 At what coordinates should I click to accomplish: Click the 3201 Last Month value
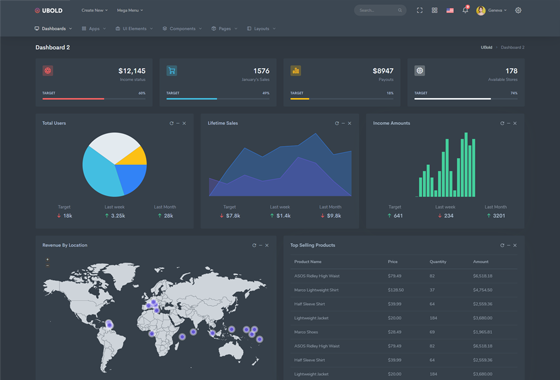pyautogui.click(x=499, y=216)
